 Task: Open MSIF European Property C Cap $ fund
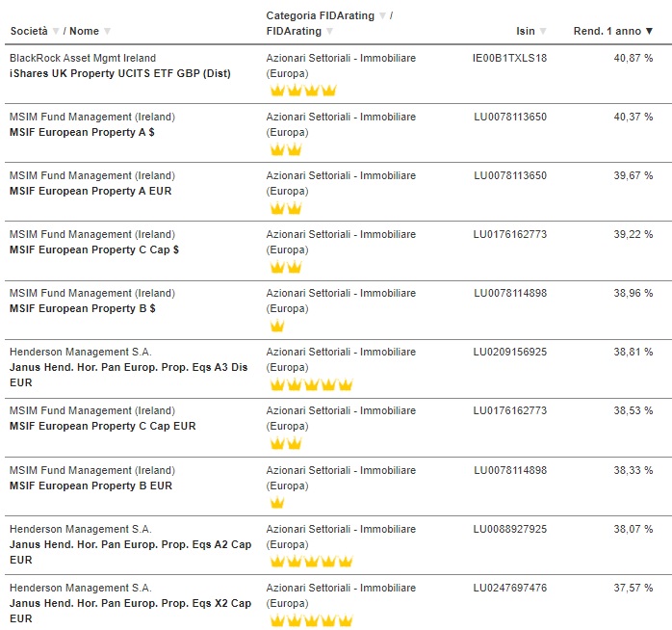tap(94, 249)
